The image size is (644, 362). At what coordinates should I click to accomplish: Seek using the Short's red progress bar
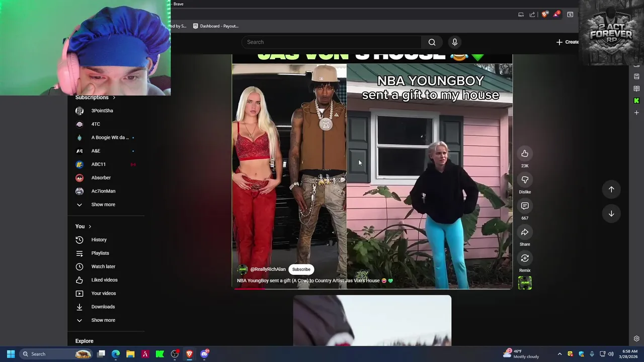click(372, 289)
